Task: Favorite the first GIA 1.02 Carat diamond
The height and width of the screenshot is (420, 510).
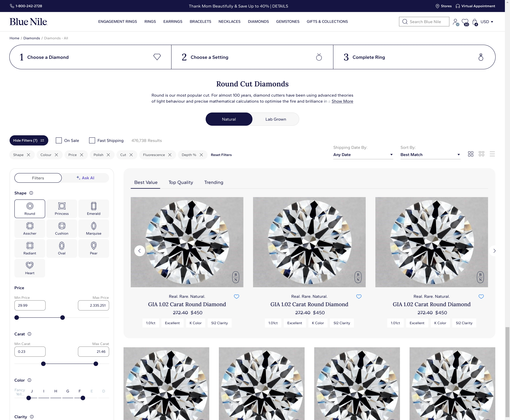Action: click(x=236, y=297)
